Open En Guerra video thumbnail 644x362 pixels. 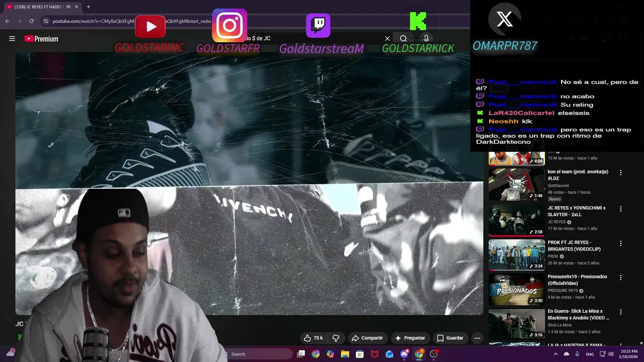point(517,323)
